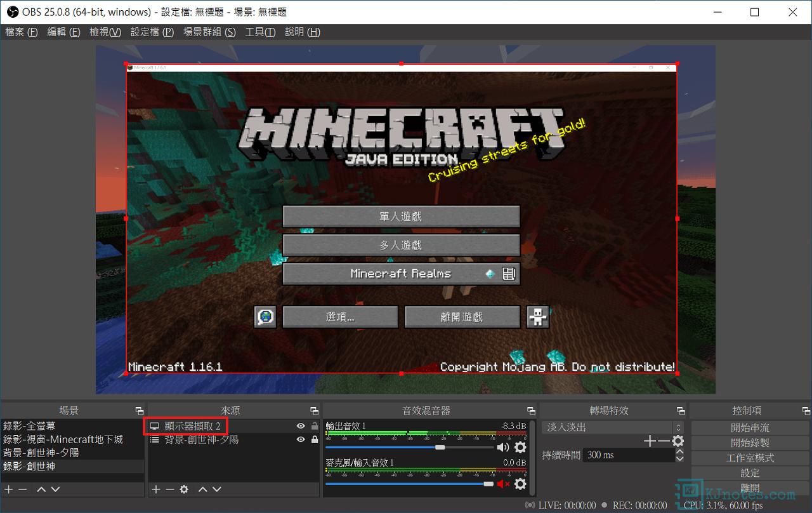Toggle the lock on 顯示器擷取 2 source

pos(315,426)
